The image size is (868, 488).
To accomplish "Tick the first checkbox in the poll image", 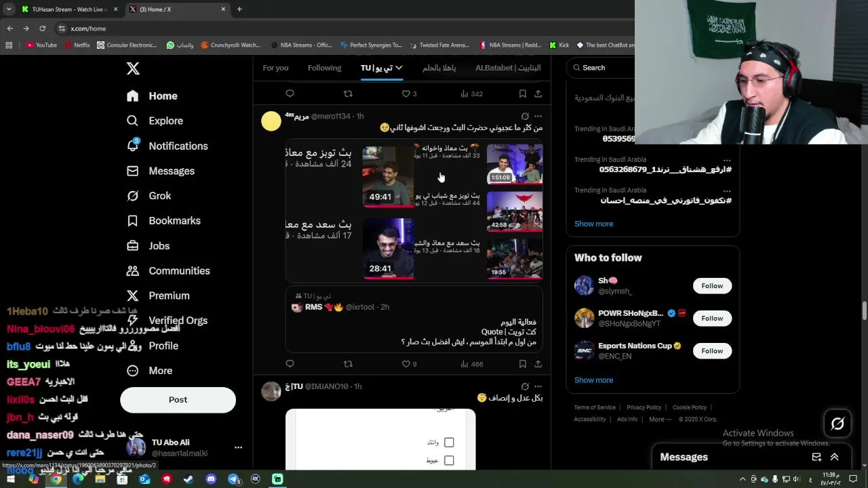I will 449,443.
